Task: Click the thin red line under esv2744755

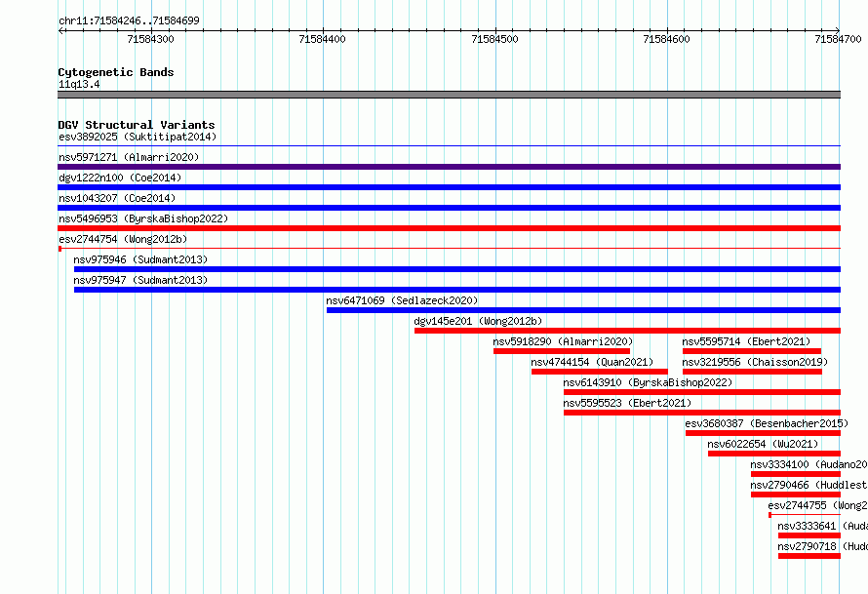Action: (805, 515)
